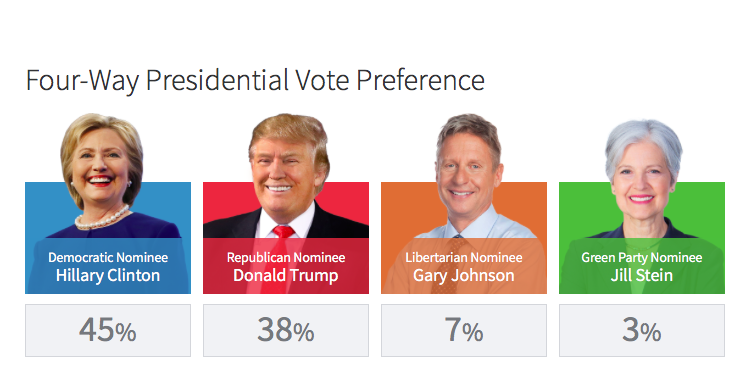Screen dimensions: 752x374
Task: Click the Donald Trump name label
Action: coord(286,276)
